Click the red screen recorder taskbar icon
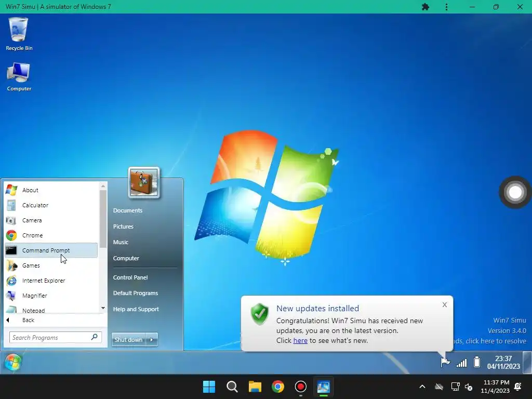 (x=301, y=387)
